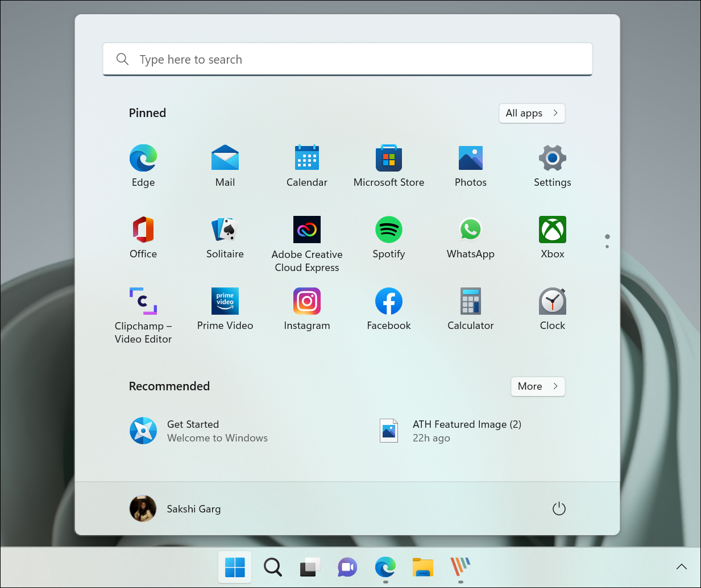Screen dimensions: 701x588
Task: Open File Explorer from the taskbar
Action: pos(423,567)
